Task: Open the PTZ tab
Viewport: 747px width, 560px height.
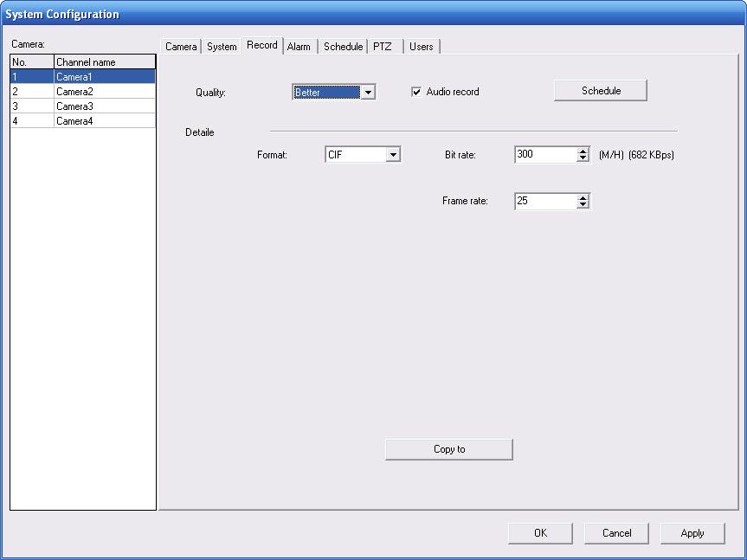Action: pos(382,47)
